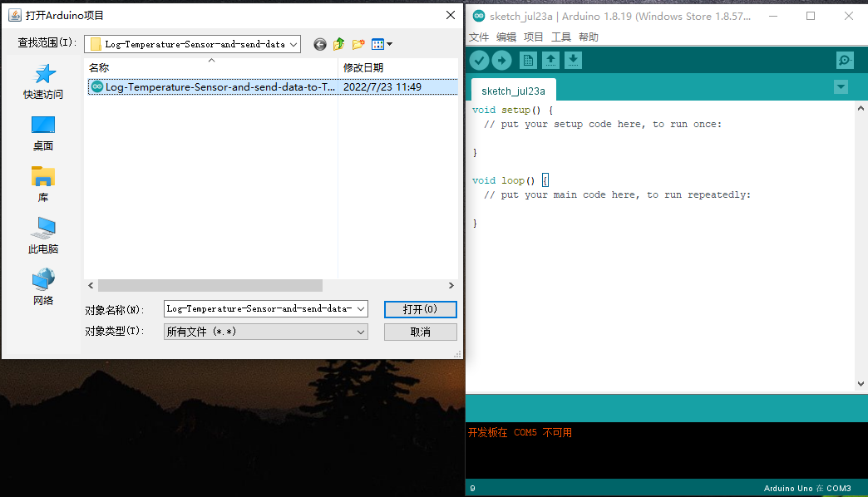This screenshot has height=497, width=868.
Task: Click the editor scroll-up arrow
Action: (x=861, y=109)
